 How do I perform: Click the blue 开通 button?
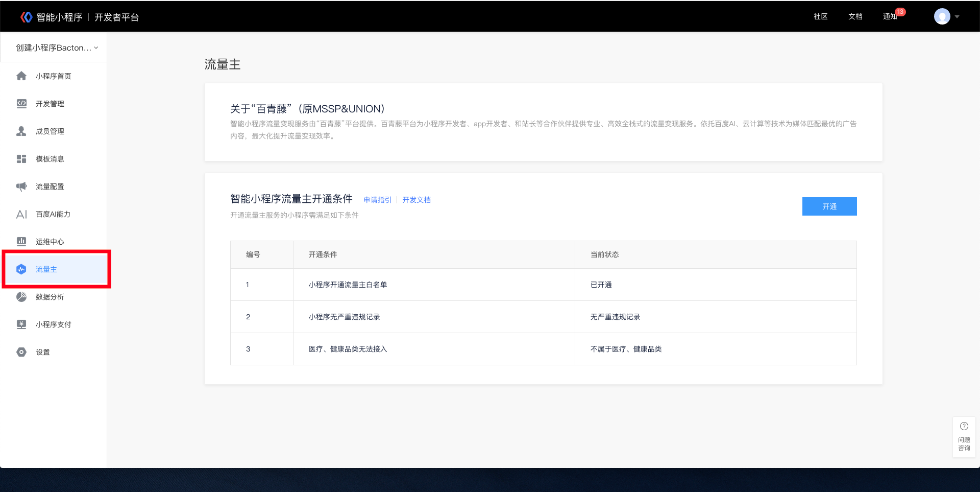tap(829, 206)
